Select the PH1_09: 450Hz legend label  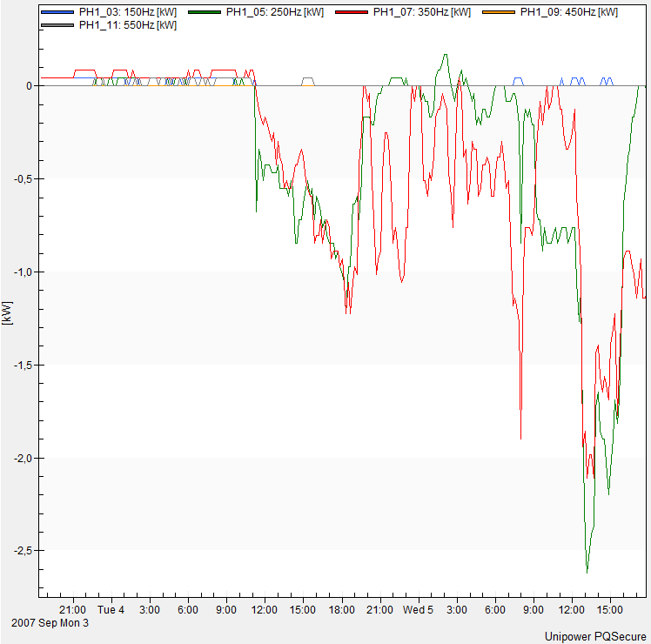coord(568,13)
